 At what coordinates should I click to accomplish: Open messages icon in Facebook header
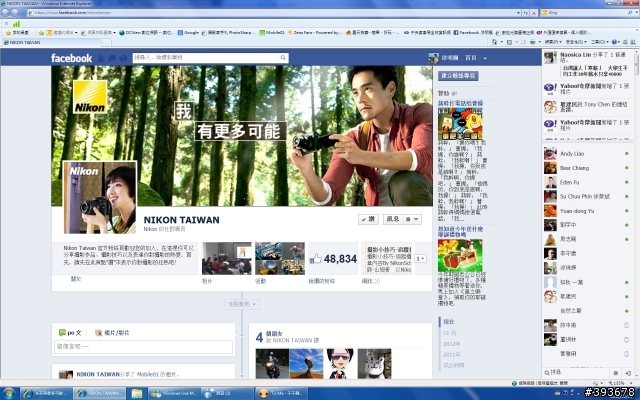tap(112, 58)
